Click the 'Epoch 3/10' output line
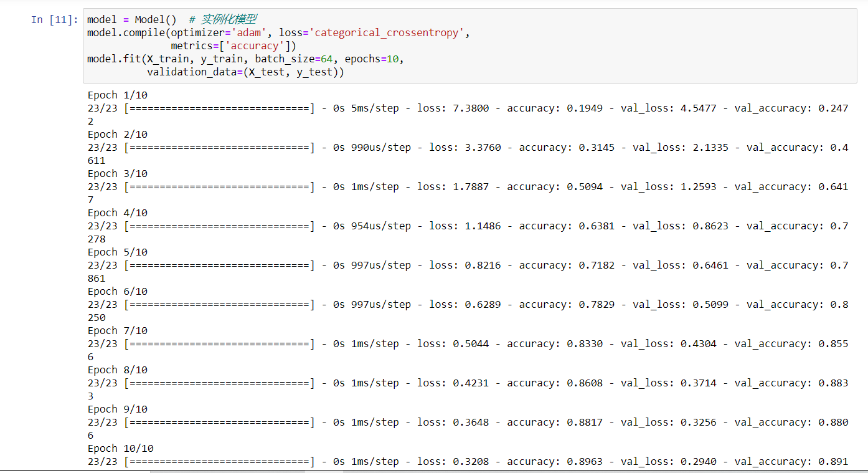 (118, 174)
